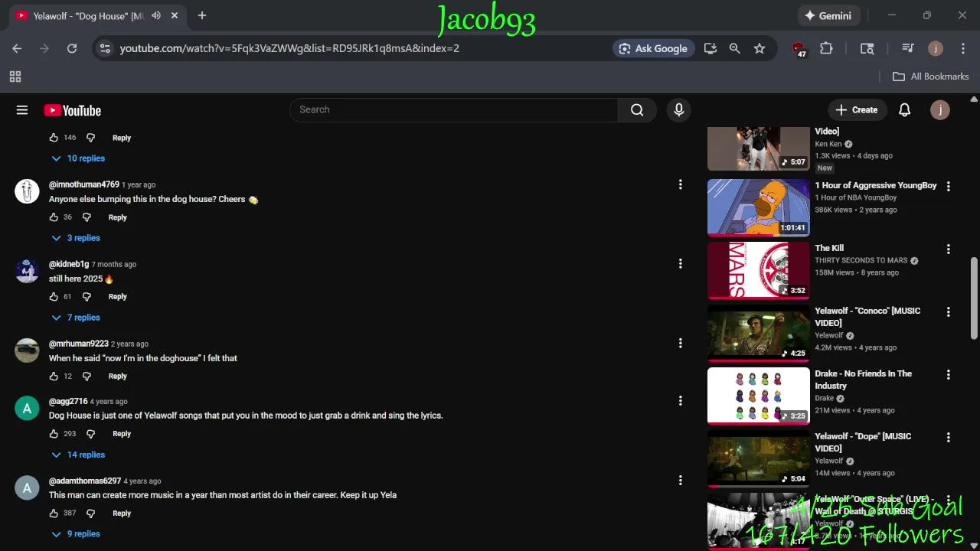
Task: Open options menu for @adamthomas6297 comment
Action: click(680, 481)
